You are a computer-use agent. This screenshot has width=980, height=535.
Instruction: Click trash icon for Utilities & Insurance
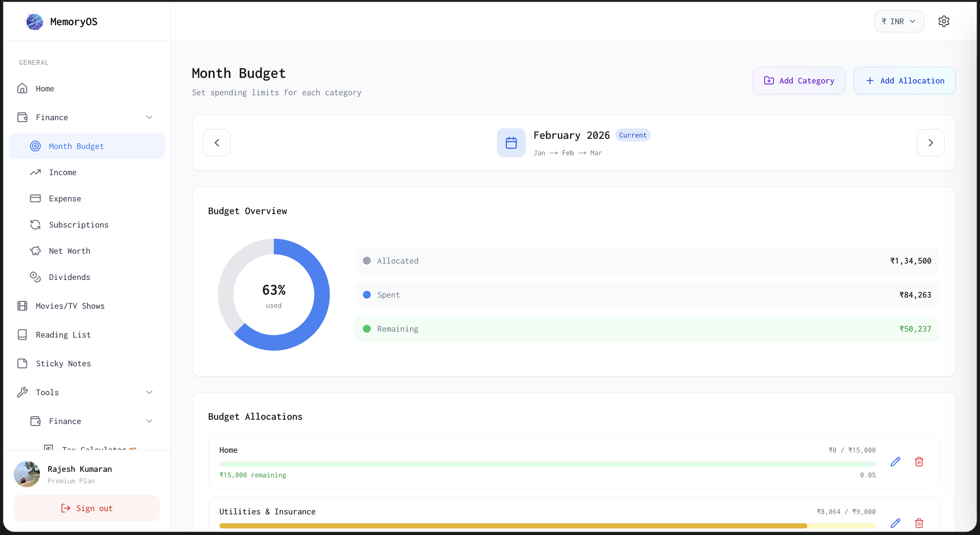click(919, 523)
